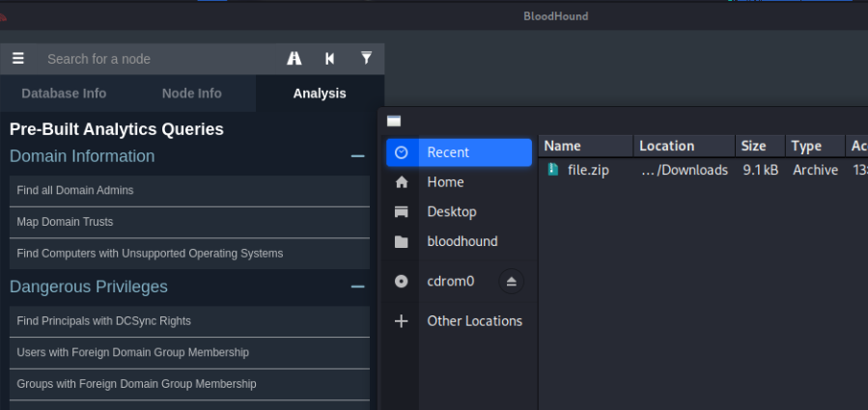Open the BloodHound hamburger menu icon
The width and height of the screenshot is (868, 410).
pyautogui.click(x=17, y=59)
